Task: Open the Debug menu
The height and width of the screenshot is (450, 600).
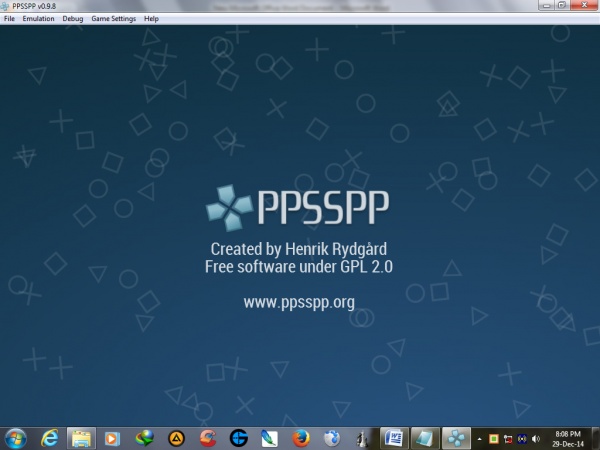Action: click(73, 18)
